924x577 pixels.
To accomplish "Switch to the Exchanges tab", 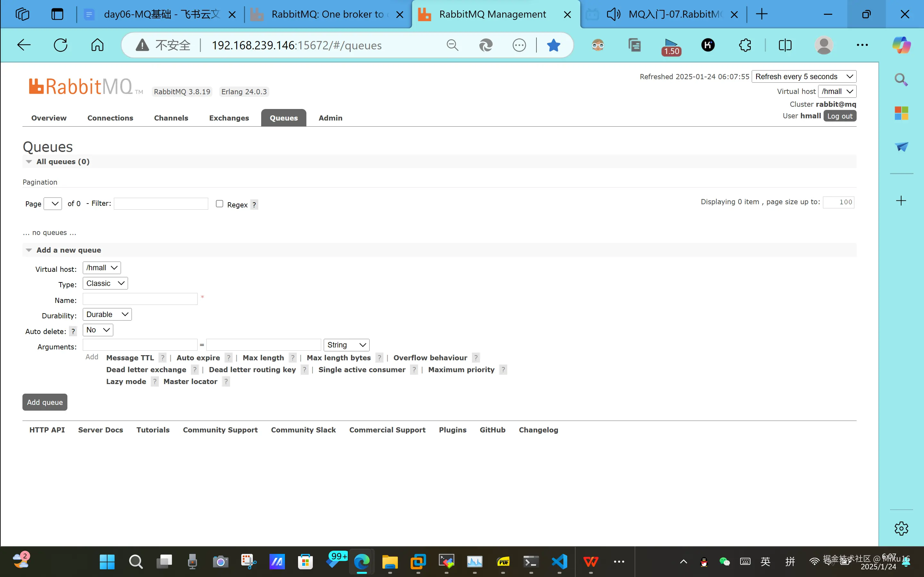I will pyautogui.click(x=229, y=118).
